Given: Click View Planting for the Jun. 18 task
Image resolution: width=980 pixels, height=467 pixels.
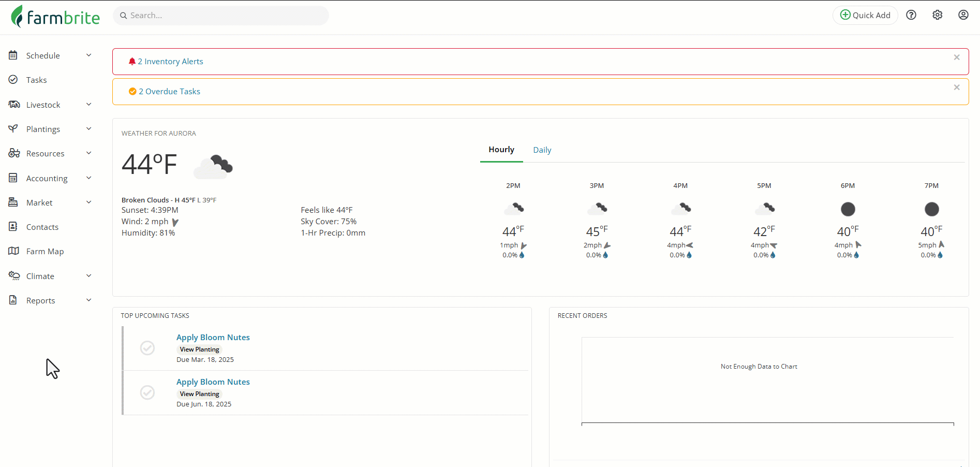Looking at the screenshot, I should 200,394.
